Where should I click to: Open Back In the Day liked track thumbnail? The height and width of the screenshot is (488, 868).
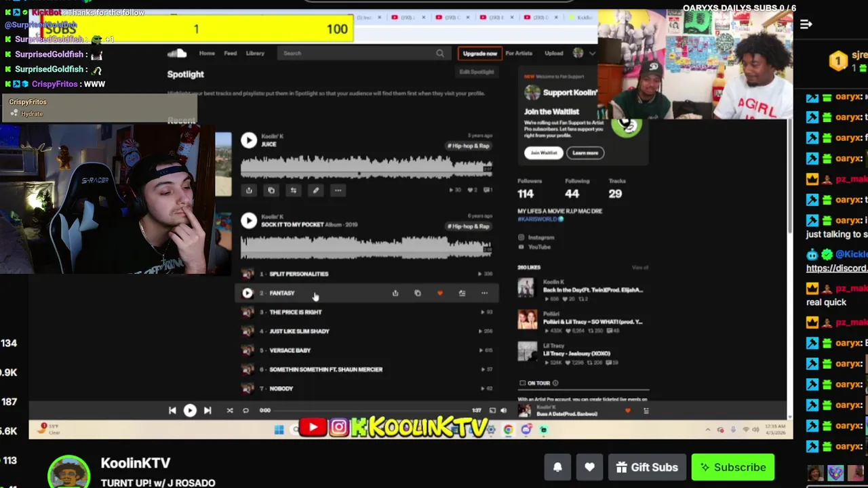pyautogui.click(x=526, y=287)
